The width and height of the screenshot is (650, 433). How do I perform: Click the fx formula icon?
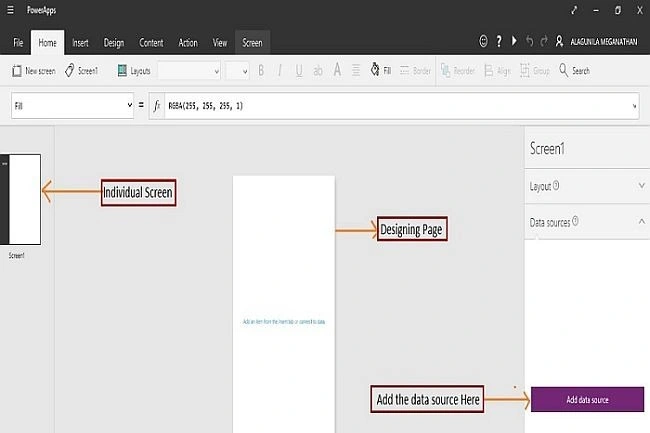pyautogui.click(x=157, y=106)
